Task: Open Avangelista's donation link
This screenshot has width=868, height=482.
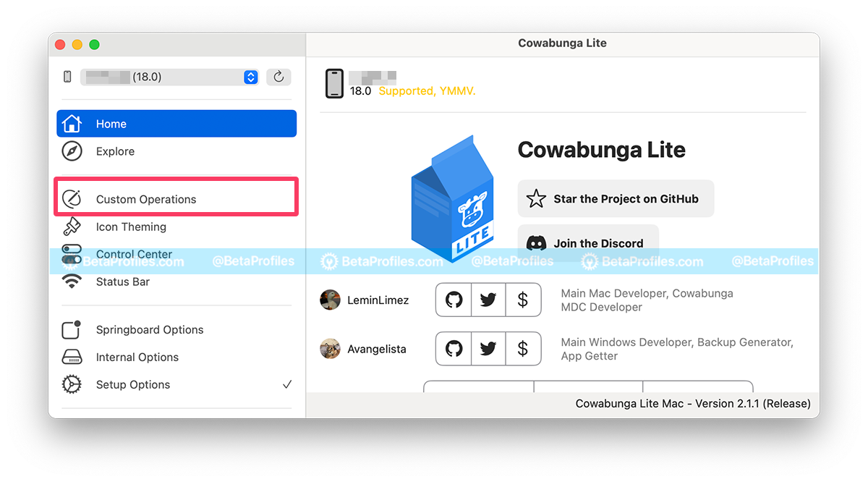Action: 523,349
